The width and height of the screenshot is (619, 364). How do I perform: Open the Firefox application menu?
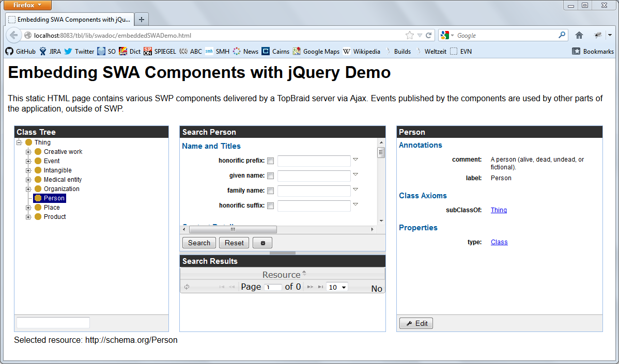pyautogui.click(x=26, y=5)
